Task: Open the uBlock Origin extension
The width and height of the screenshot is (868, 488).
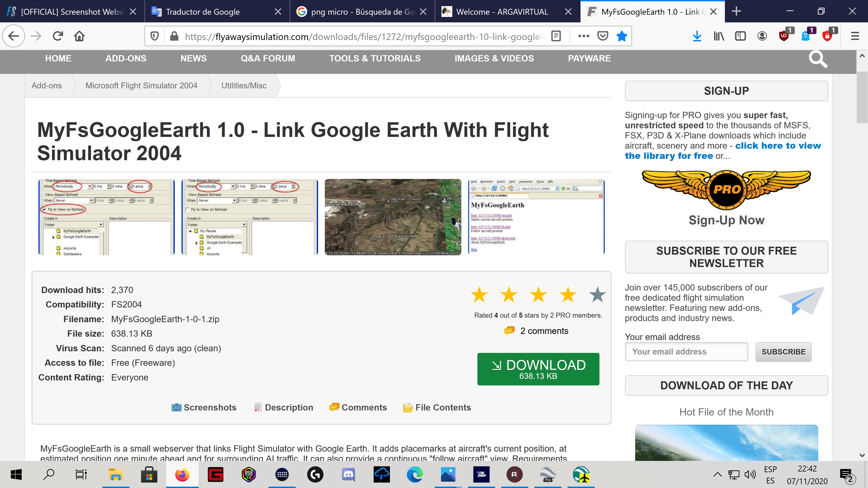Action: [x=784, y=35]
